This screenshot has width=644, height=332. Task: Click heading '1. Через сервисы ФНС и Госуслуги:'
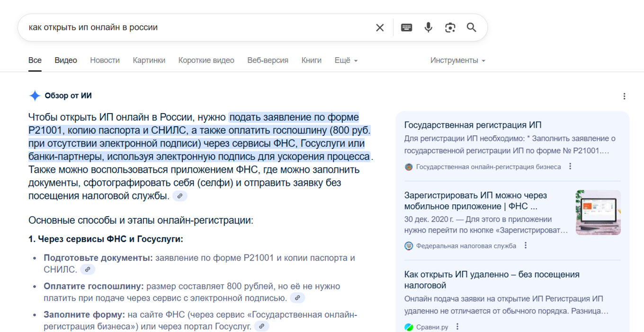[106, 239]
